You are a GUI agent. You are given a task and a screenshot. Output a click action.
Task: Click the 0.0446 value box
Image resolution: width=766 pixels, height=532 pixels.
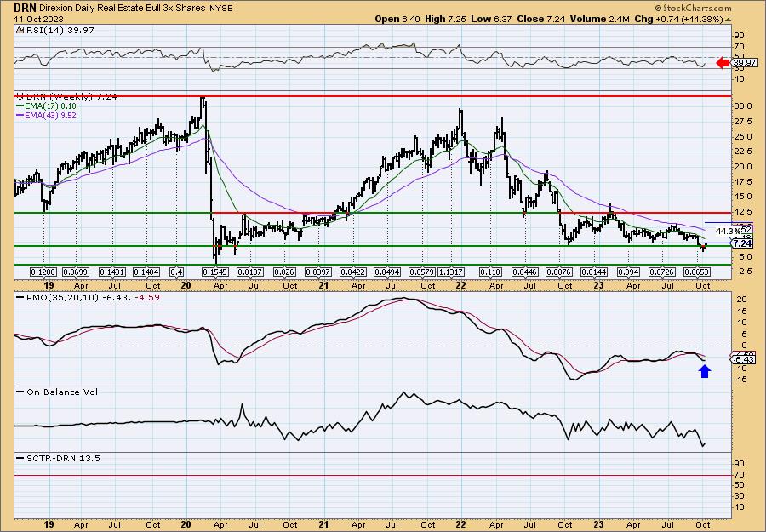pos(524,272)
